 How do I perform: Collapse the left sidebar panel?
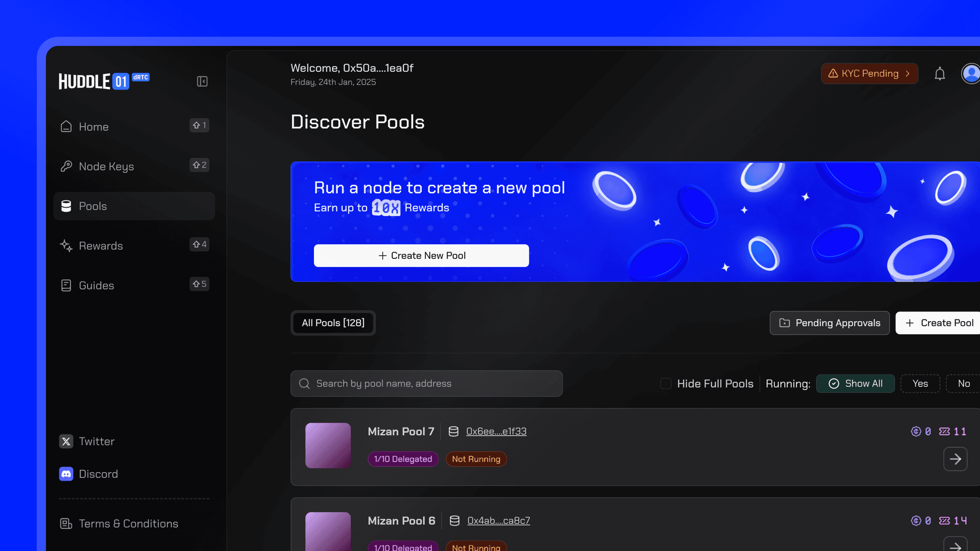(201, 81)
